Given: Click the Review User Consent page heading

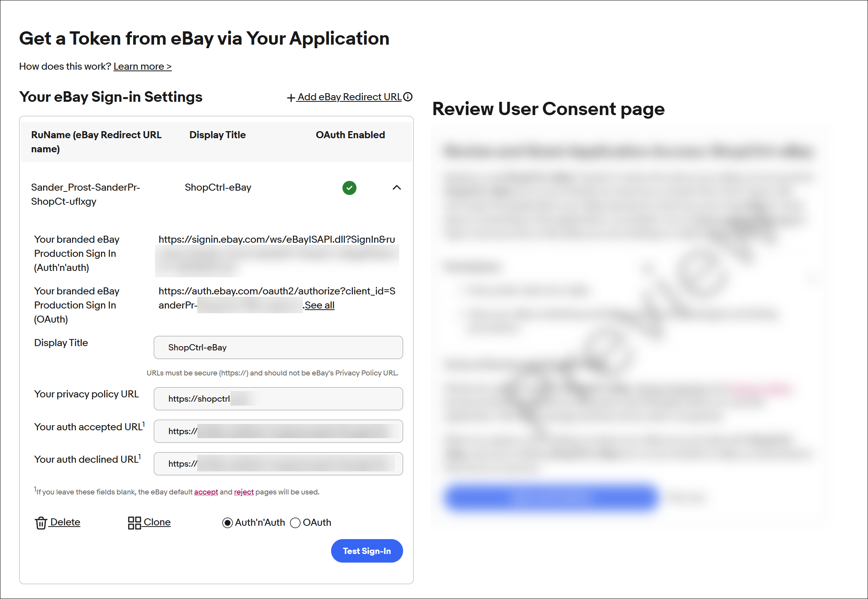Looking at the screenshot, I should coord(548,109).
